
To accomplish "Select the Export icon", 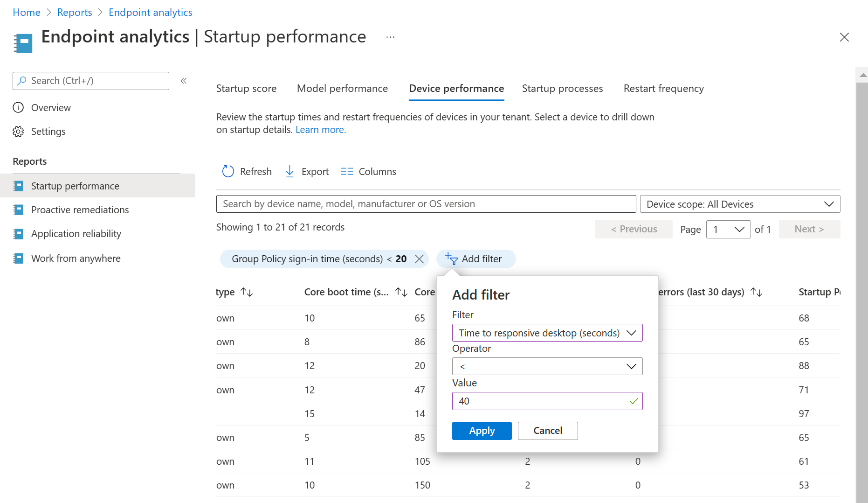I will 289,171.
